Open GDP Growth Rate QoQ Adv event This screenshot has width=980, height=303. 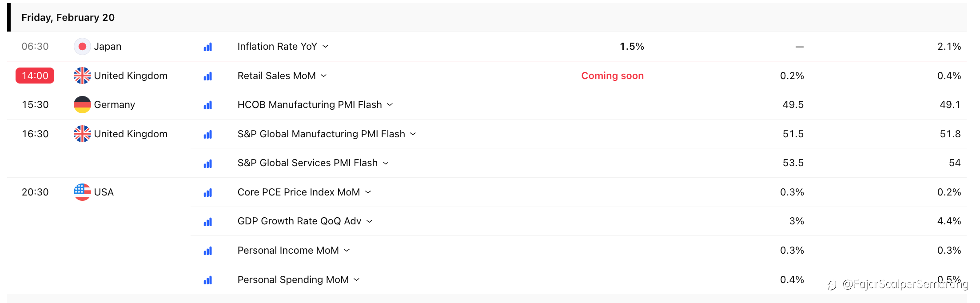pyautogui.click(x=299, y=221)
